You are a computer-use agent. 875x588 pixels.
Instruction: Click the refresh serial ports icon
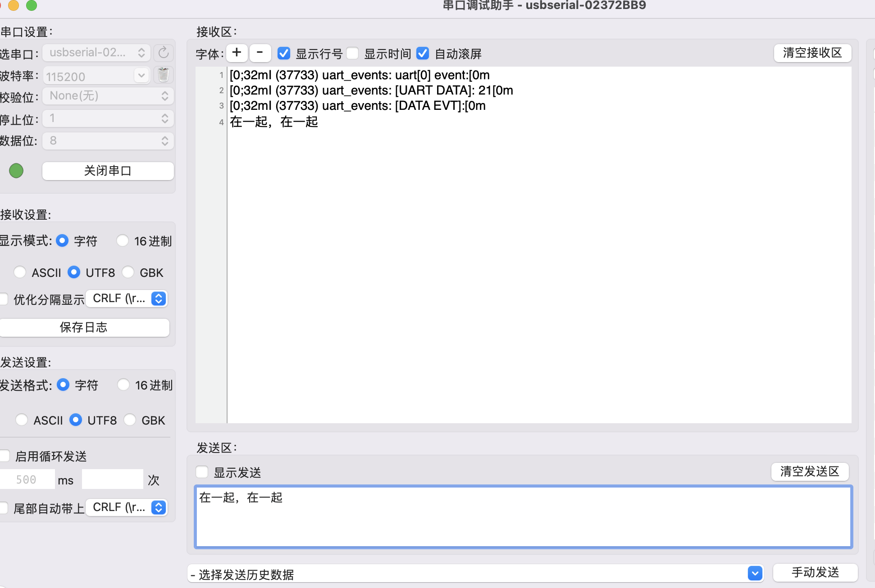point(164,53)
